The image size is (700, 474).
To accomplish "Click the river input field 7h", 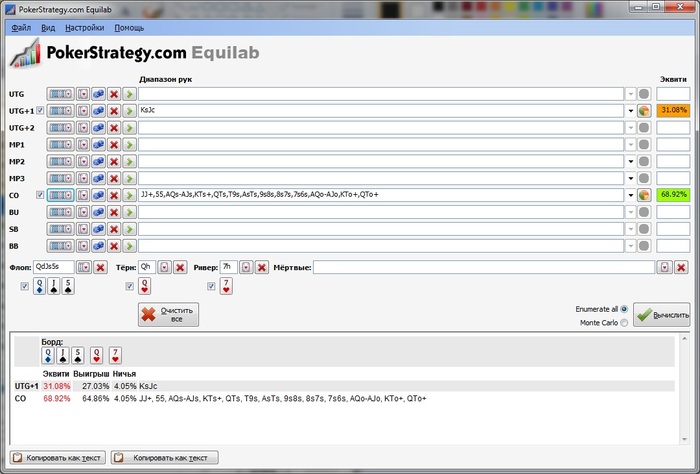I will pos(229,267).
